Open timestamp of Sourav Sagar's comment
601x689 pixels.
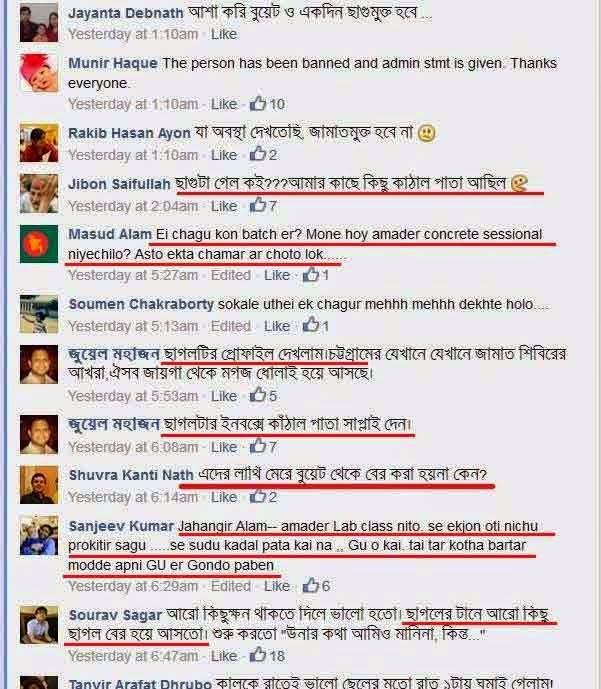133,656
